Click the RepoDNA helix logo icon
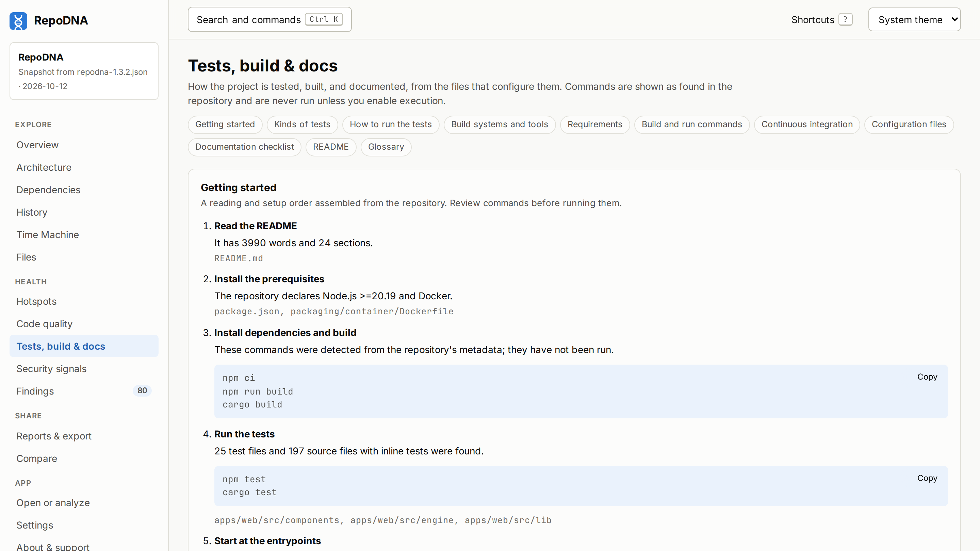Screen dimensions: 980x551 (18, 20)
